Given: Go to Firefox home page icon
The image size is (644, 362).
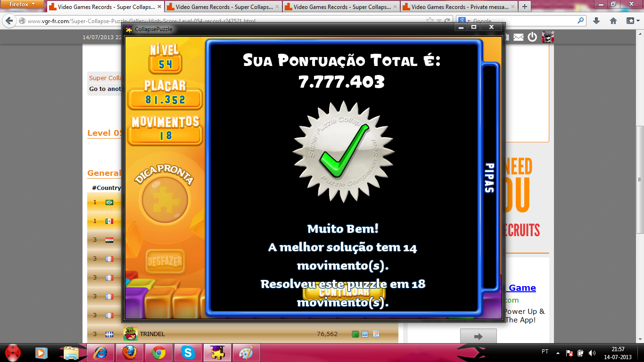Looking at the screenshot, I should (613, 21).
